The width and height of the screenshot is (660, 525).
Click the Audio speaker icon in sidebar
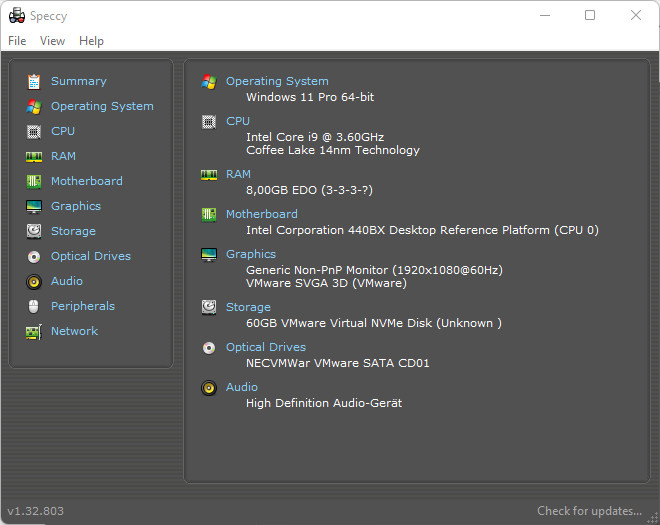(x=34, y=281)
